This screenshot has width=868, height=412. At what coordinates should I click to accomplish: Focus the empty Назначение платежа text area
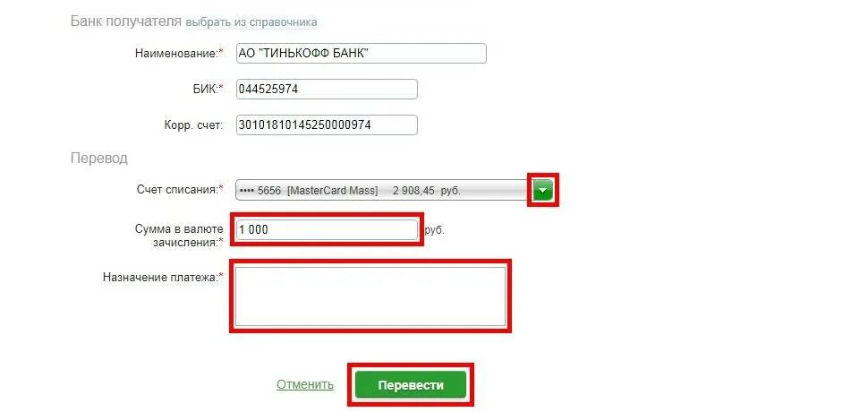click(x=370, y=296)
